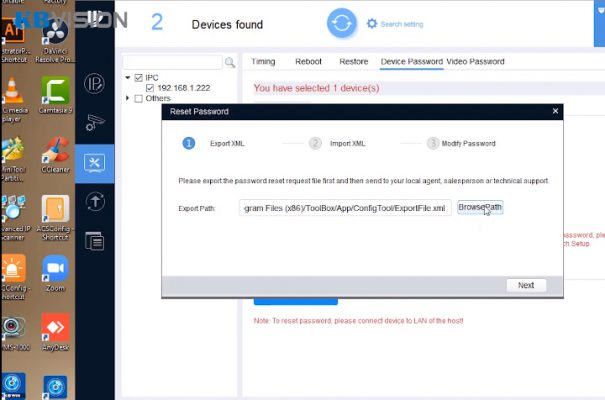605x400 pixels.
Task: Uncheck the IPC group checkbox
Action: (x=139, y=78)
